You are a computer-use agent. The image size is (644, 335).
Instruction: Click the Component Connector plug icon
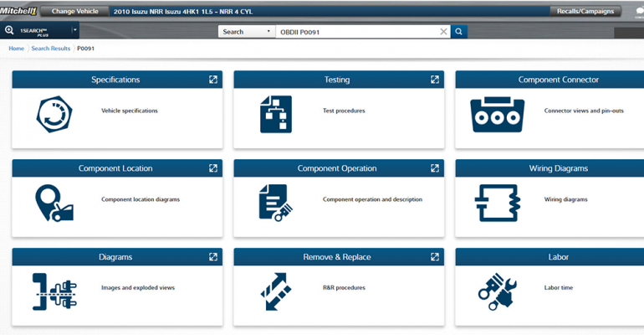pyautogui.click(x=497, y=115)
